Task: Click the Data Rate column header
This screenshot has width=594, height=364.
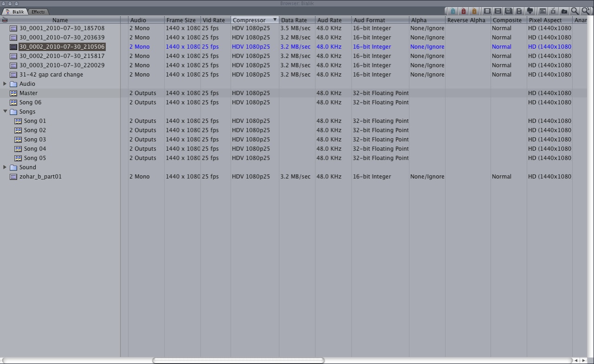Action: [x=294, y=20]
